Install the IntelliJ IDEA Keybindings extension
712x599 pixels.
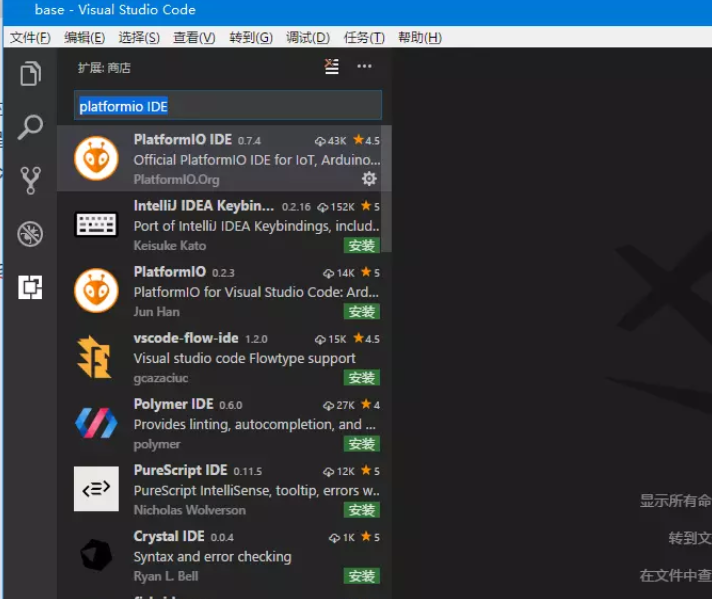click(361, 245)
